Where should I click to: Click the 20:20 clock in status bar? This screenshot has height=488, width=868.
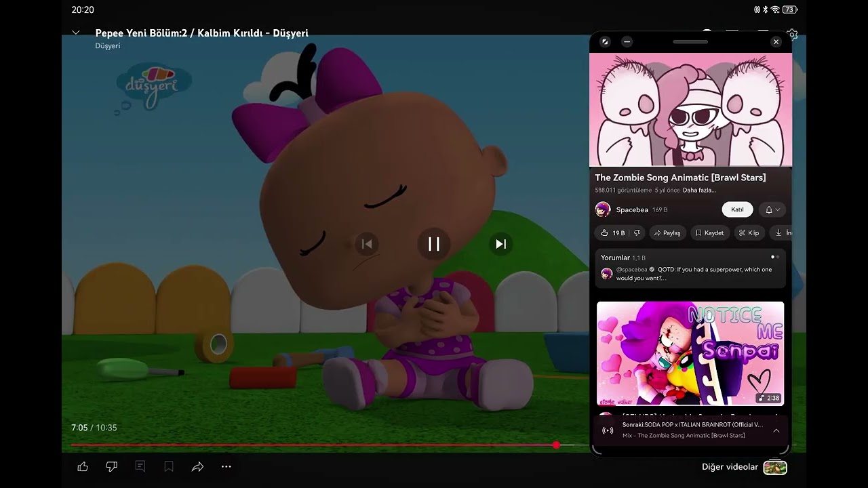pyautogui.click(x=83, y=10)
